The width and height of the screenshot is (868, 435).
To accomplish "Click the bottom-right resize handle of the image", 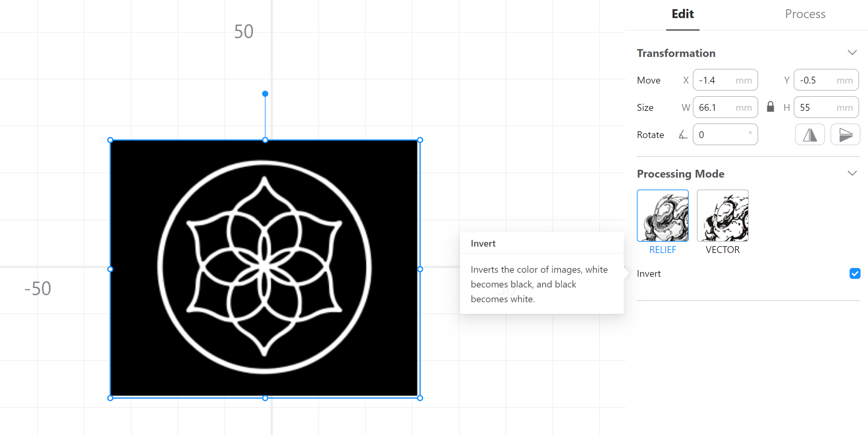I will point(420,398).
